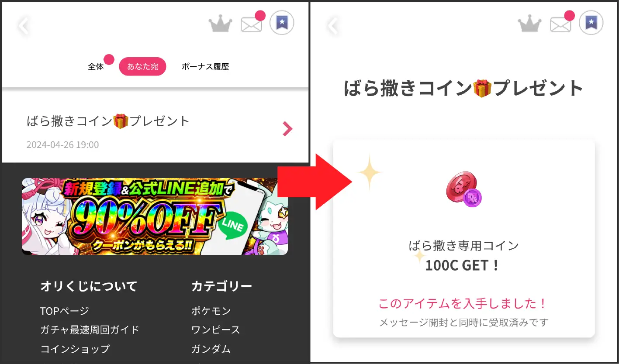The width and height of the screenshot is (619, 364).
Task: Open the crown icon in right screen
Action: (x=529, y=24)
